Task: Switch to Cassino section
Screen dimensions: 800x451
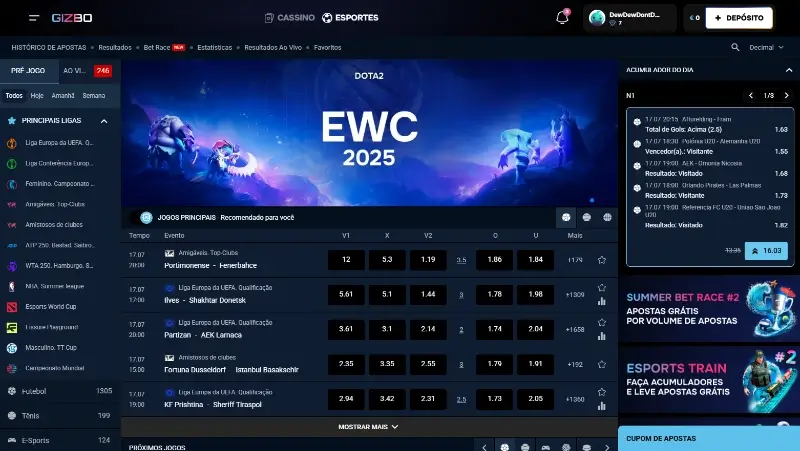Action: point(290,17)
